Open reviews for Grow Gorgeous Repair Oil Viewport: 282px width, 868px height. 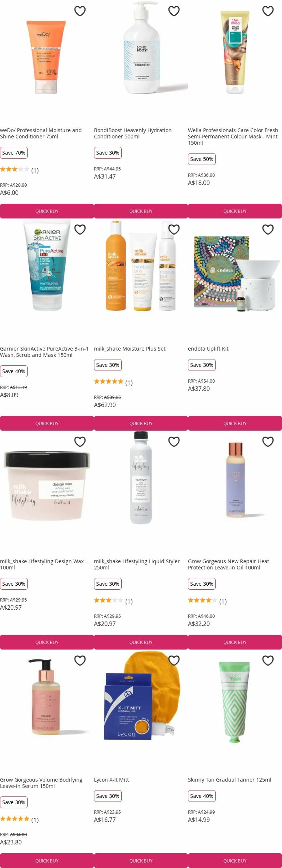coord(223,601)
